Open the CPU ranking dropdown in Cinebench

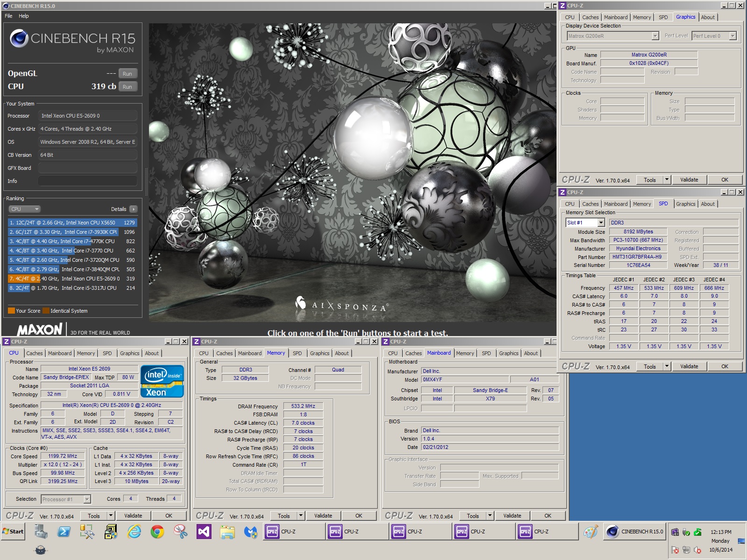pyautogui.click(x=25, y=209)
